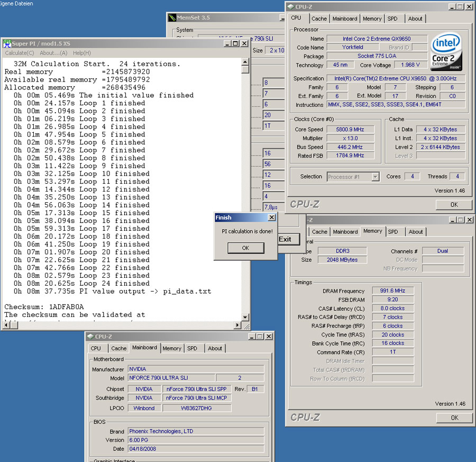Viewport: 476px width, 462px height.
Task: Click OK in the CPU-Z Memory window
Action: click(454, 418)
